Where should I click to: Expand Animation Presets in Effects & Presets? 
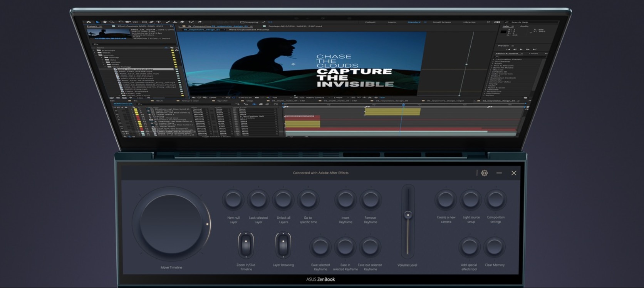coord(493,59)
